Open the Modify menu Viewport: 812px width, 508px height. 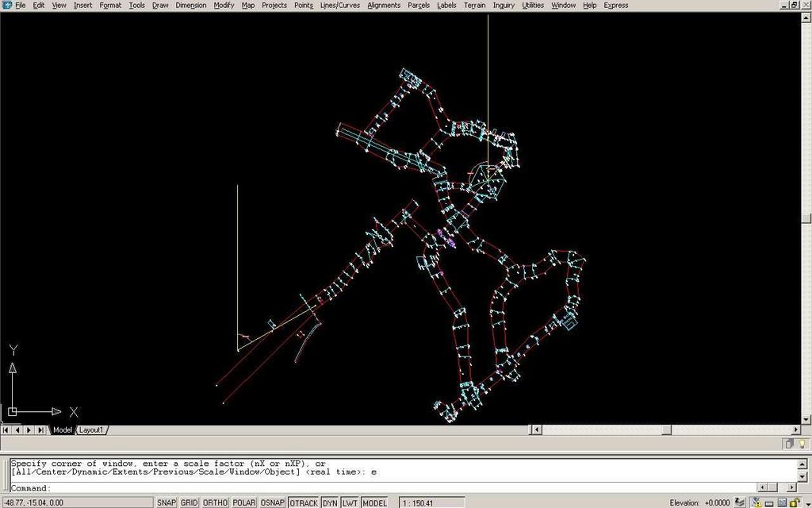(224, 6)
